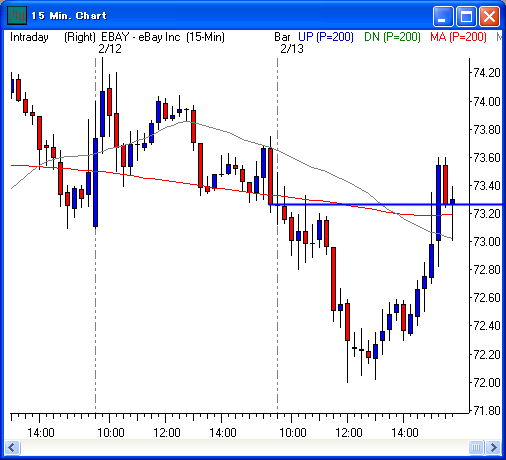Click the horizontal scrollbar thumb
Viewport: 506px width, 460px height.
pos(476,447)
